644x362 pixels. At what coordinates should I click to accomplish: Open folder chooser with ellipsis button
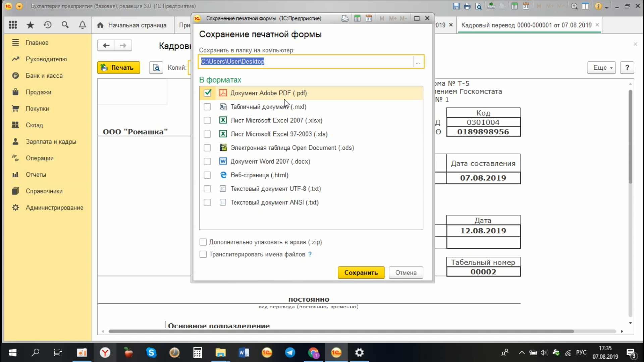tap(418, 62)
